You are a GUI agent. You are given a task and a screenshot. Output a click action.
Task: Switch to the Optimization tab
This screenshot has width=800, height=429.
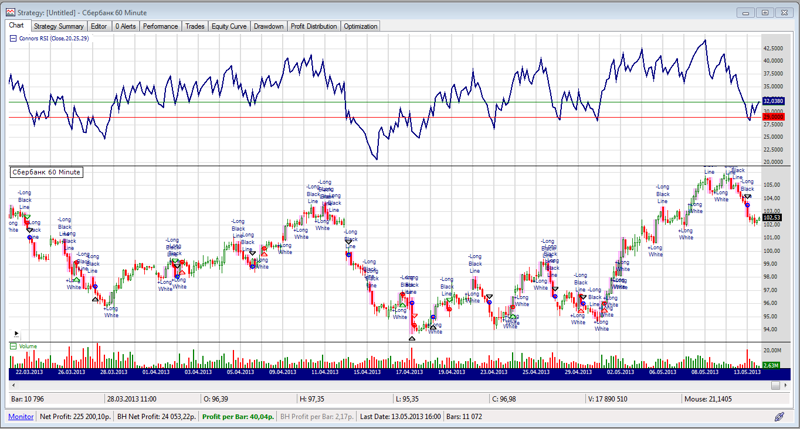coord(361,26)
